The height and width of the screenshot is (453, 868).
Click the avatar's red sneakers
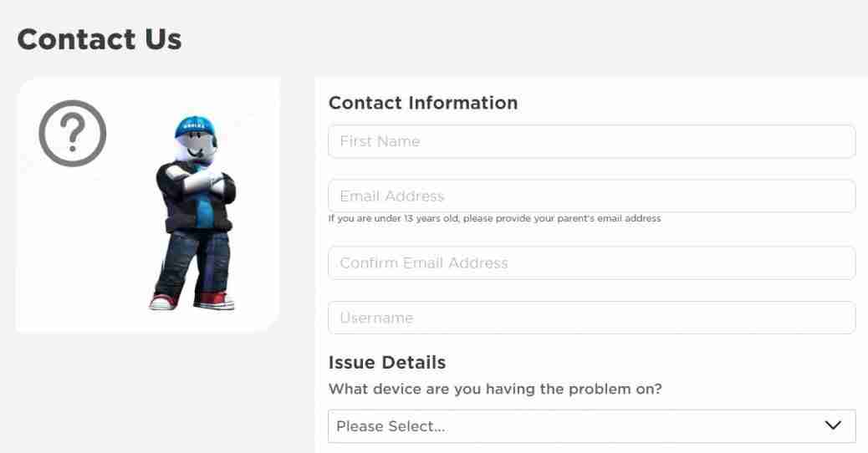[191, 301]
